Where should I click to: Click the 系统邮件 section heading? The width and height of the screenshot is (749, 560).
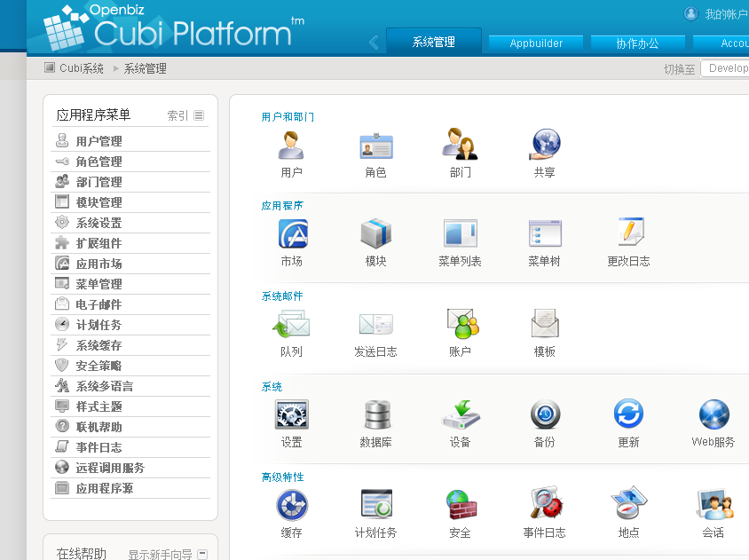coord(282,296)
